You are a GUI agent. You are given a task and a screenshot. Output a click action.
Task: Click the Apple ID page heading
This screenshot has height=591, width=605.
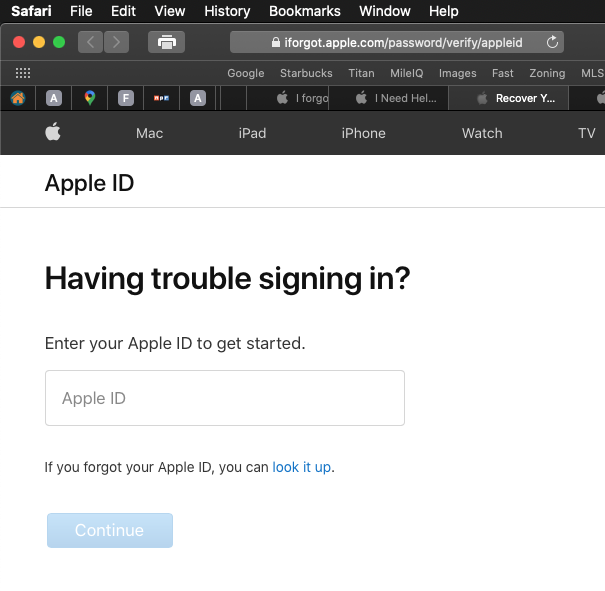tap(90, 183)
